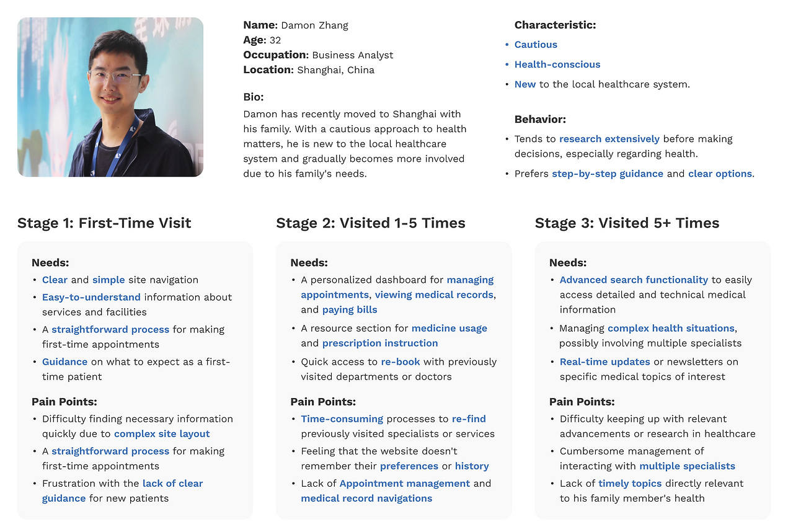Screen dimensions: 788x532
Task: Select the "Appointment management" highlighted phrase
Action: click(x=404, y=483)
